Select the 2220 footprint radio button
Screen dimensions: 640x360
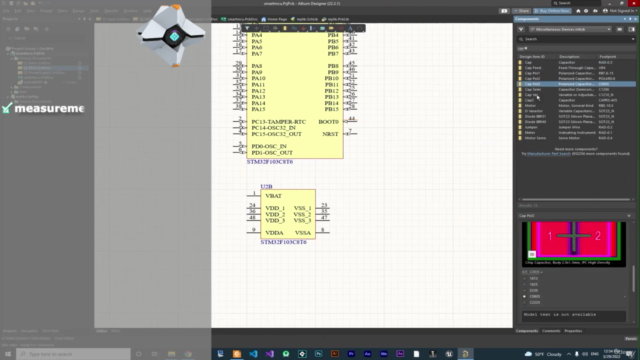(524, 291)
